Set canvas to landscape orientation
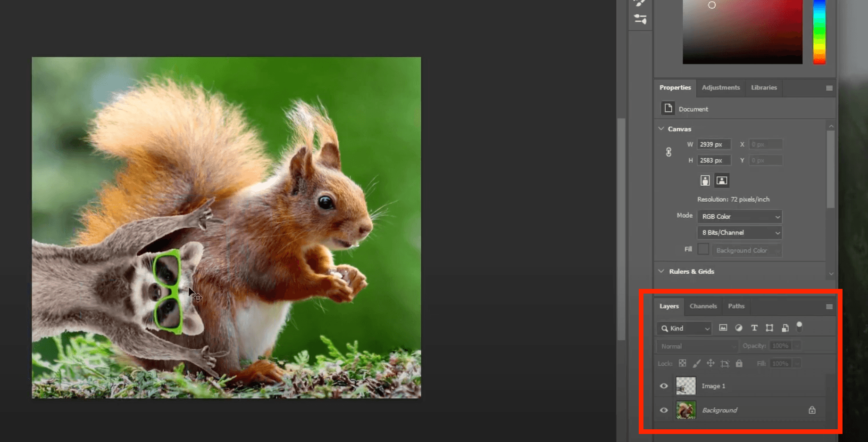This screenshot has height=442, width=868. (721, 180)
